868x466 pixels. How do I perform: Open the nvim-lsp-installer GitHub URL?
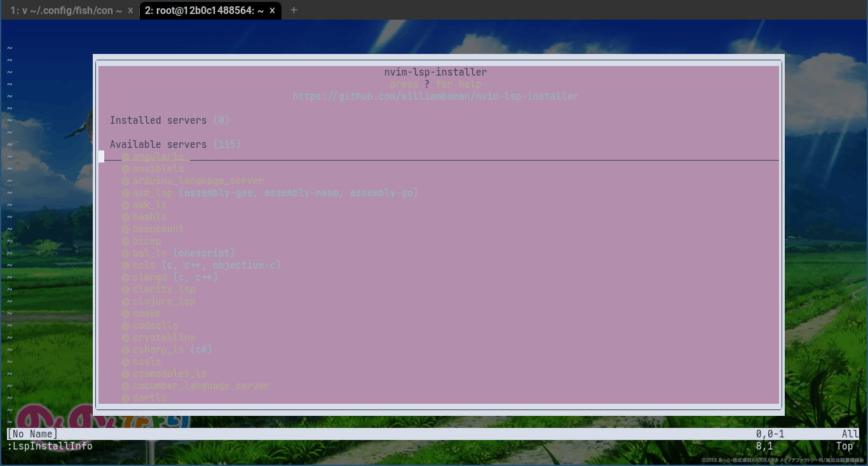point(435,97)
